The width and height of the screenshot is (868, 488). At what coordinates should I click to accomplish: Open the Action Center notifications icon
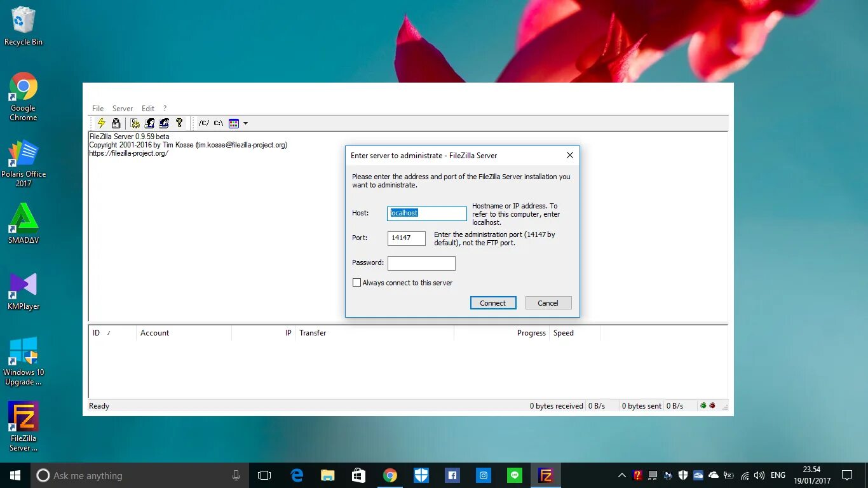[847, 475]
